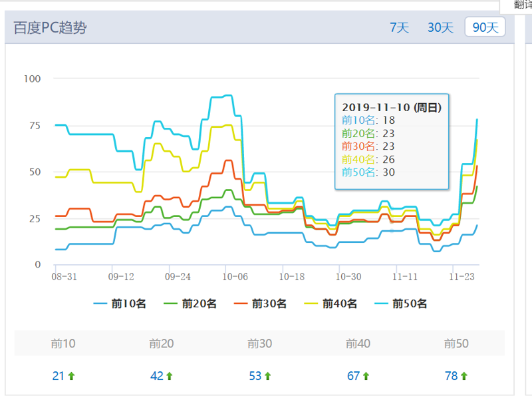
Task: Switch to the 7天 range tab
Action: tap(400, 27)
